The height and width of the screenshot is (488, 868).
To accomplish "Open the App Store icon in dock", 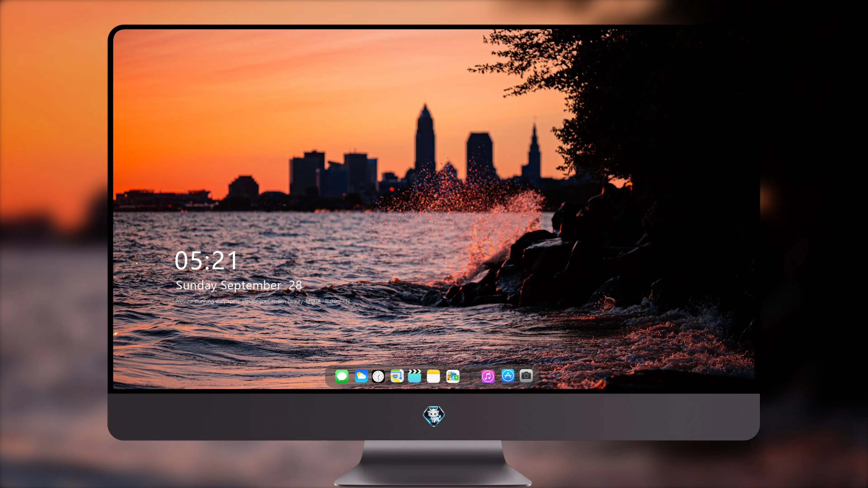I will point(508,375).
